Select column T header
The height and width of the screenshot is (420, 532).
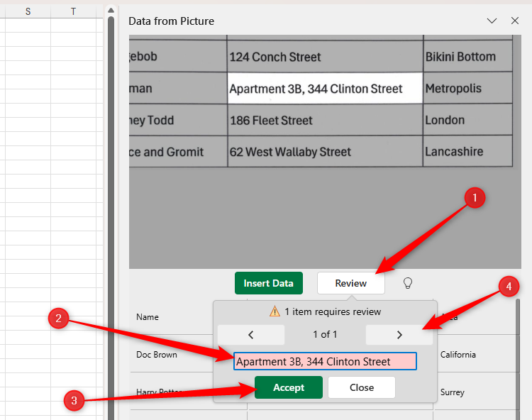(73, 11)
